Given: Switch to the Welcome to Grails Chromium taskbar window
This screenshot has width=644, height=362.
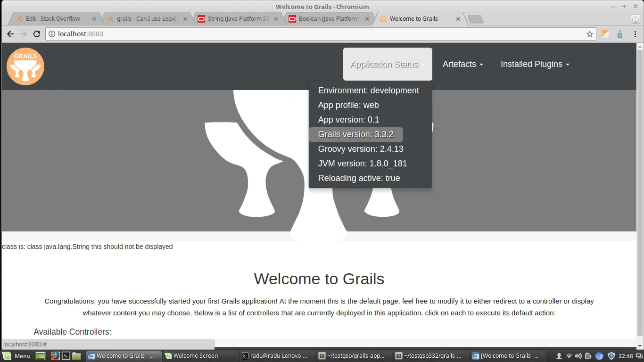Looking at the screenshot, I should (124, 356).
